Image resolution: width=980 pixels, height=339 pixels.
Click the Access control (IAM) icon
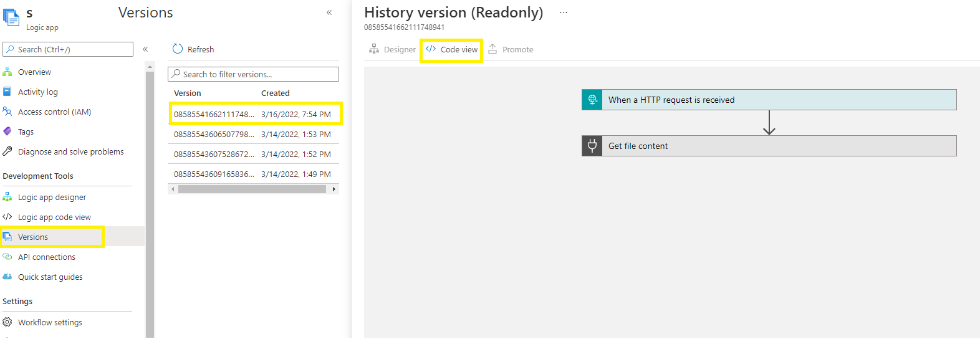pyautogui.click(x=7, y=112)
